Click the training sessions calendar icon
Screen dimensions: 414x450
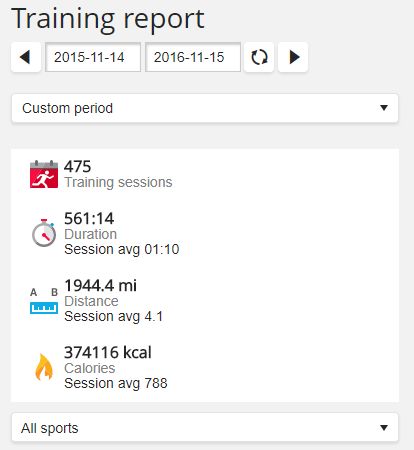[x=44, y=174]
